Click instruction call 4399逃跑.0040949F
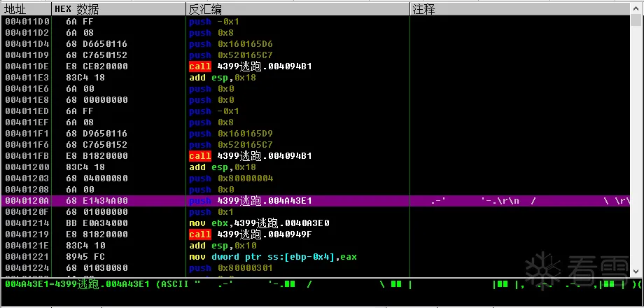The image size is (644, 308). 250,234
